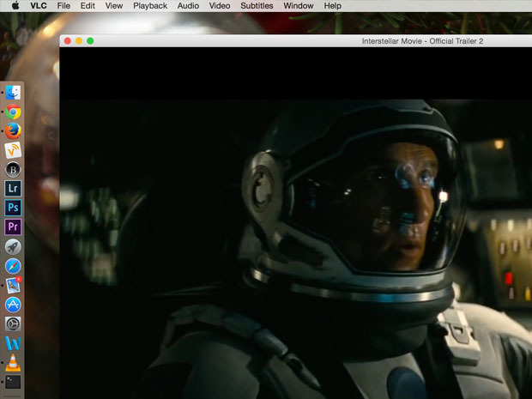The width and height of the screenshot is (532, 399).
Task: Launch Adobe Lightroom from the dock
Action: tap(13, 188)
